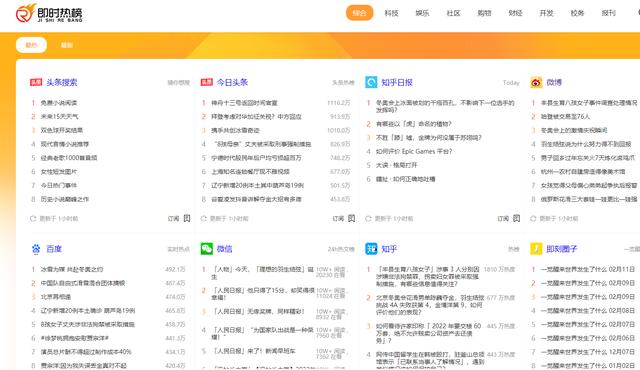Open the 头条搜索 source icon
Image resolution: width=640 pixels, height=370 pixels.
(36, 82)
